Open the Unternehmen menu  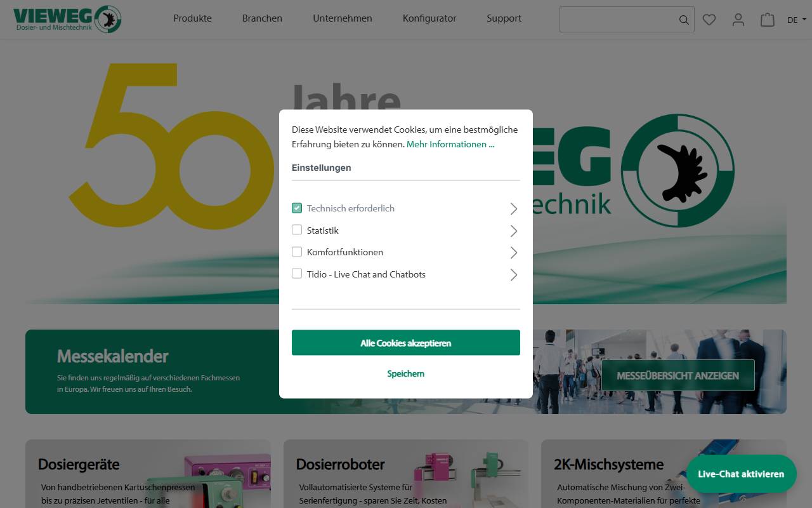point(343,18)
